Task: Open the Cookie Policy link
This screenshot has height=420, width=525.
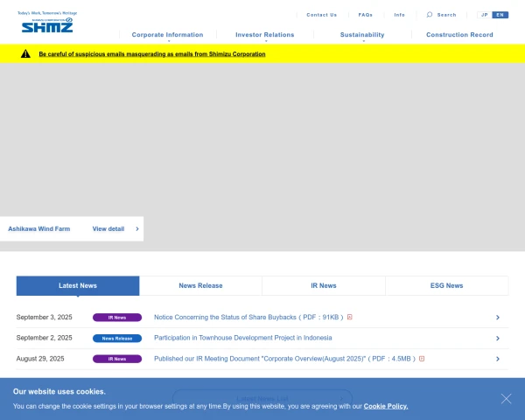Action: click(x=385, y=406)
